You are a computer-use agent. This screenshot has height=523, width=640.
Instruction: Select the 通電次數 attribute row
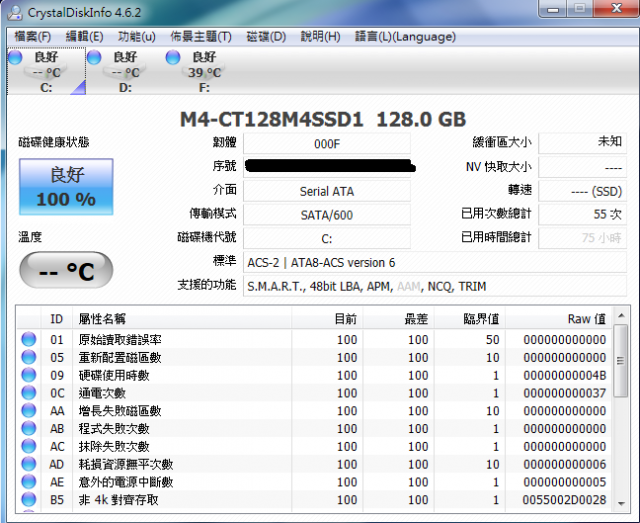click(314, 393)
